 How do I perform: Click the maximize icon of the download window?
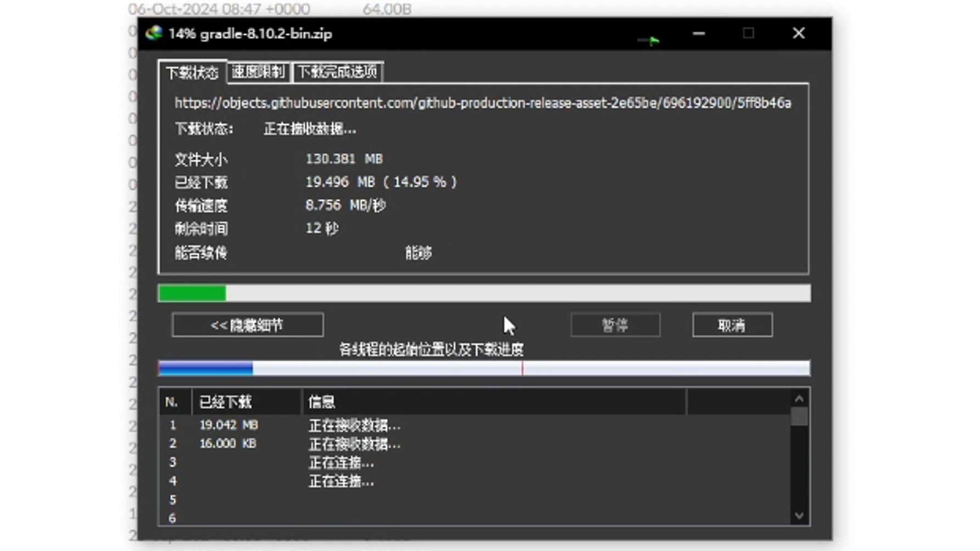[x=748, y=33]
